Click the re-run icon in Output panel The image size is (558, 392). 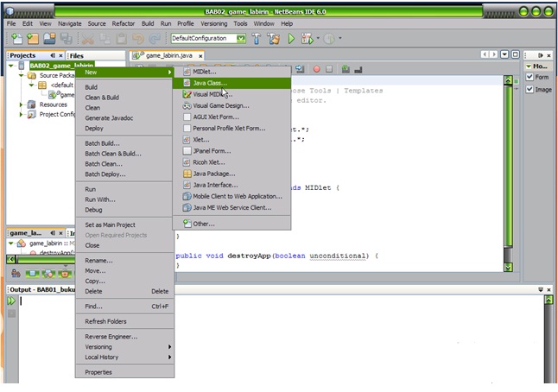click(x=11, y=301)
